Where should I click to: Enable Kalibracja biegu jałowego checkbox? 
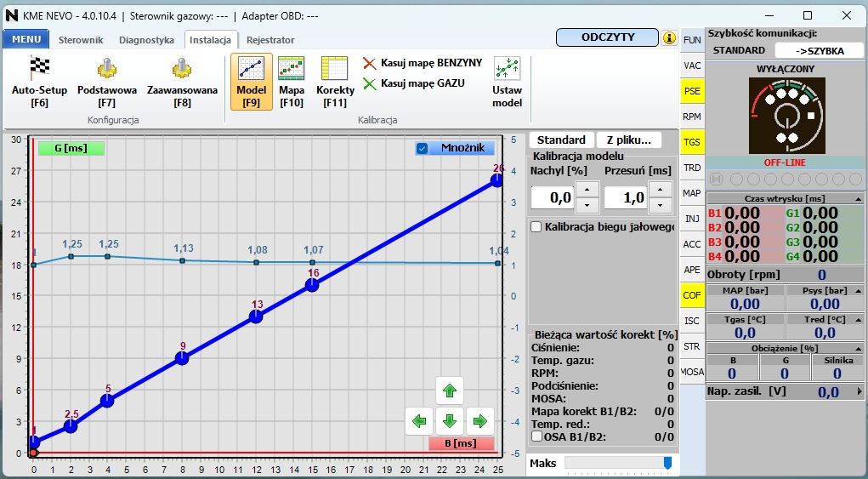[536, 226]
